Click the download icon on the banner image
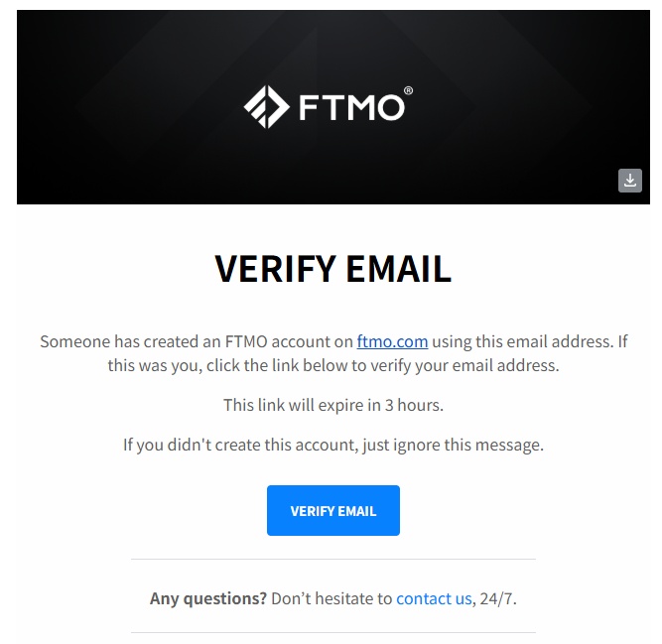 pyautogui.click(x=630, y=181)
